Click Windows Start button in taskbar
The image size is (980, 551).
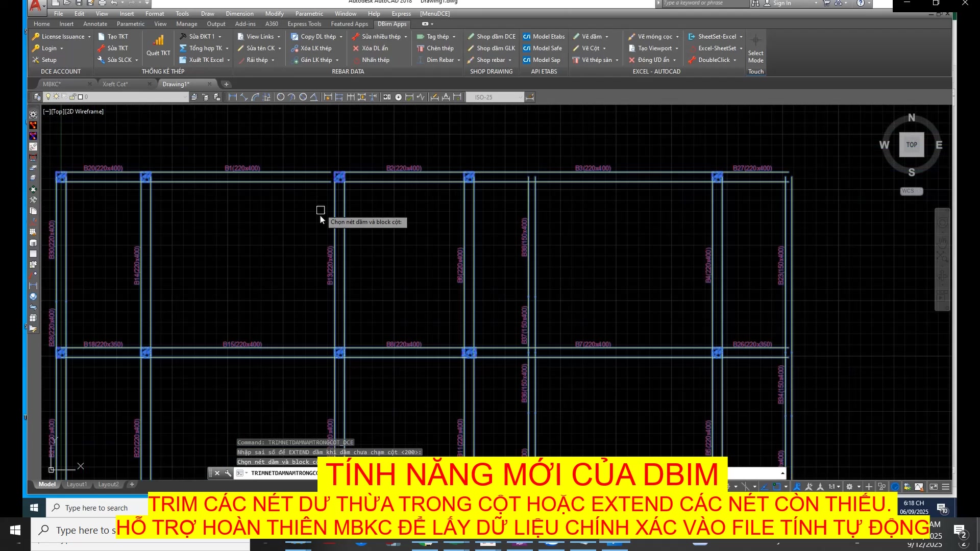point(15,530)
